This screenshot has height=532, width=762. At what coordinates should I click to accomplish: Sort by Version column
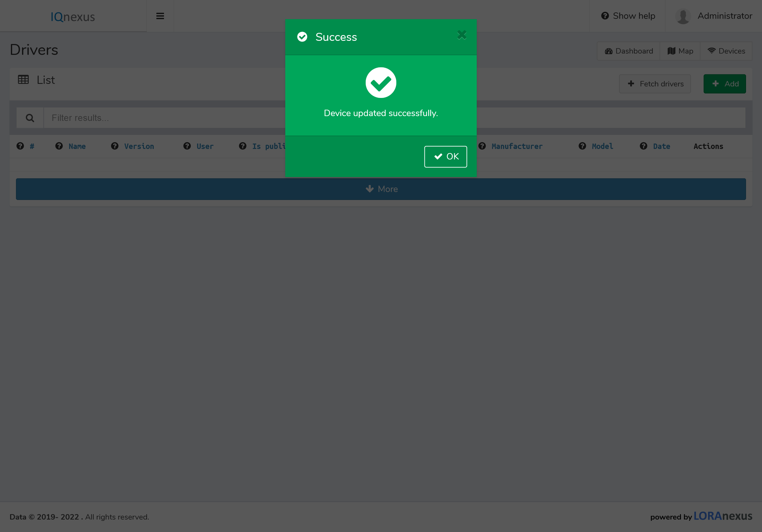pyautogui.click(x=139, y=146)
